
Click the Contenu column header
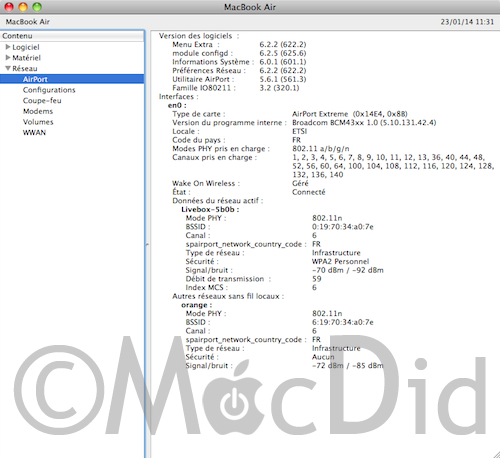(x=72, y=36)
